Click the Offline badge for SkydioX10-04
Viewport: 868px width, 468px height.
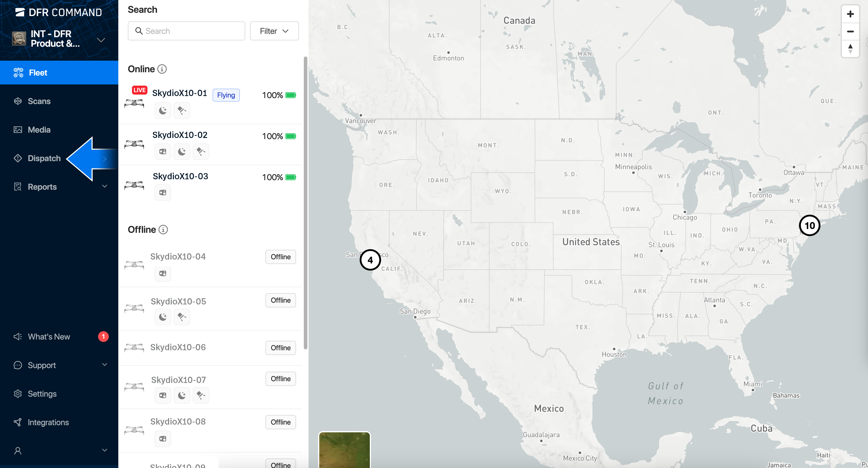(x=281, y=257)
